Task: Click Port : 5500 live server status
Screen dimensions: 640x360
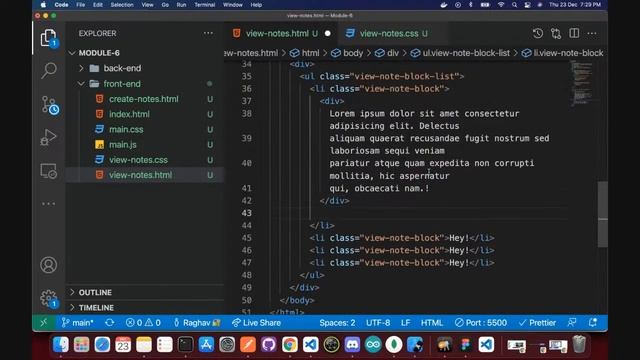Action: click(x=481, y=323)
